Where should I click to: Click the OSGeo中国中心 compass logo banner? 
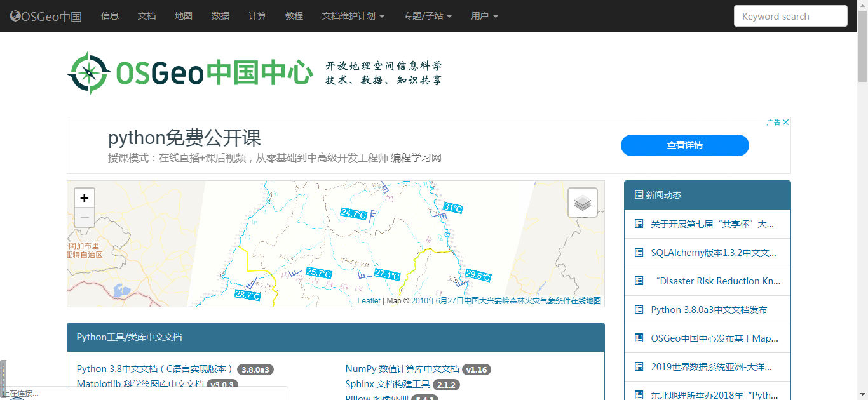click(254, 72)
